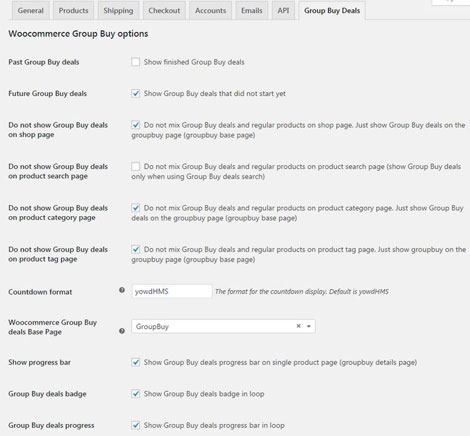Viewport: 470px width, 436px height.
Task: Uncheck deals progress bar in loop
Action: 135,425
